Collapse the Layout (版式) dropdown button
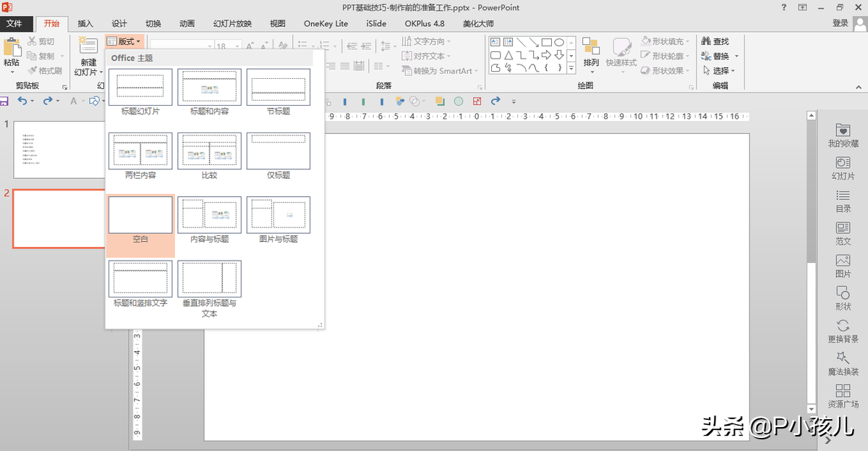The height and width of the screenshot is (451, 868). tap(124, 42)
